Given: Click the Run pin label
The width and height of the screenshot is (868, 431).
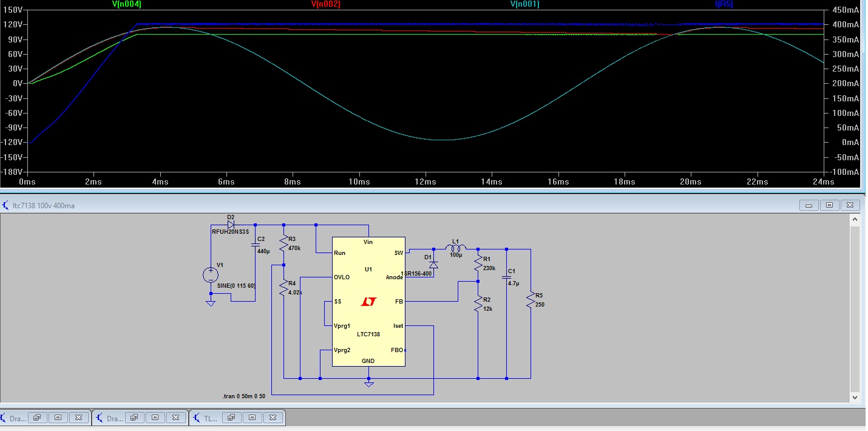Looking at the screenshot, I should (339, 253).
